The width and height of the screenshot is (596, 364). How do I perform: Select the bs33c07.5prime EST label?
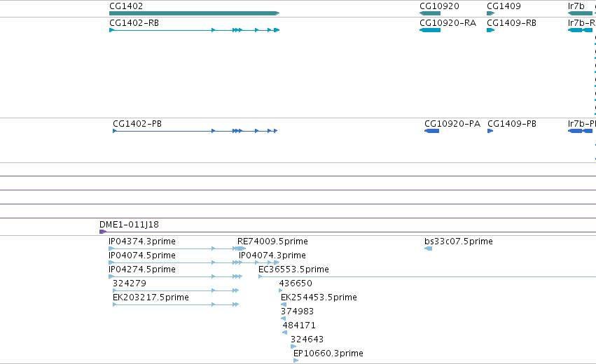(x=459, y=241)
